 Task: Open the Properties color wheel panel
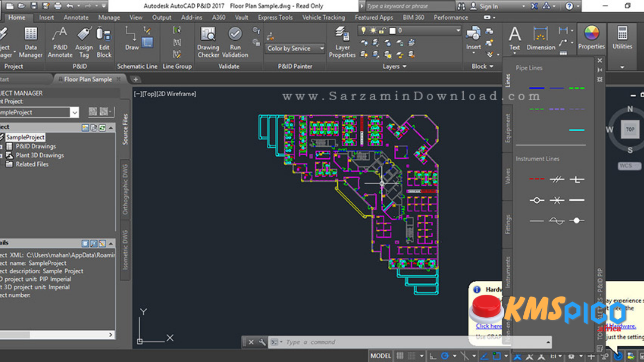(x=591, y=37)
